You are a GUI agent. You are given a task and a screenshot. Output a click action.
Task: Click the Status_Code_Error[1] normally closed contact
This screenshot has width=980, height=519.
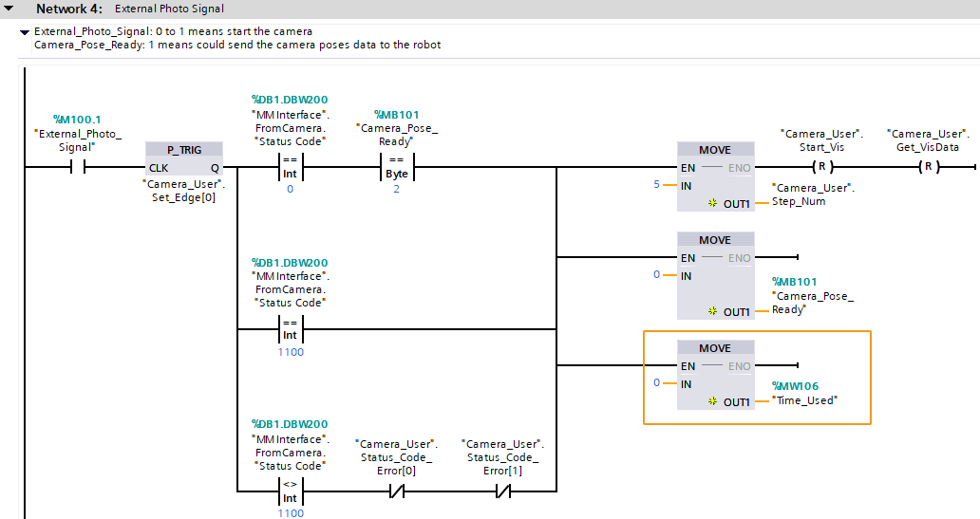[x=501, y=492]
